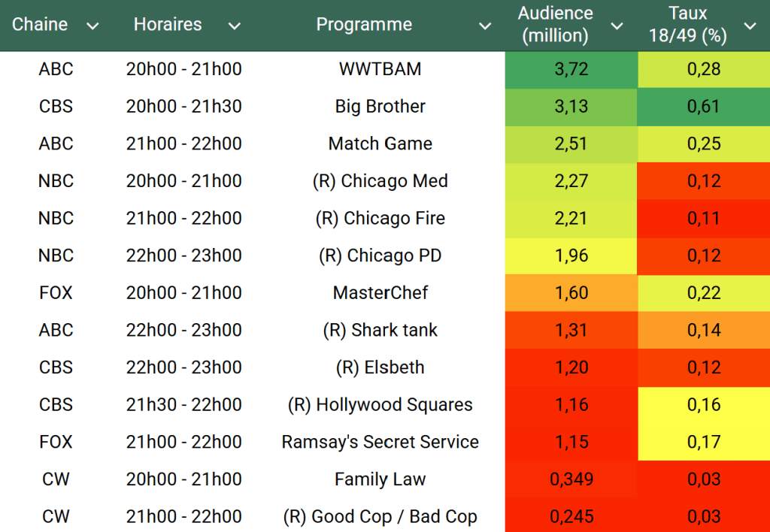Image resolution: width=770 pixels, height=532 pixels.
Task: Select the dark green 0,61 rating cell
Action: (704, 107)
